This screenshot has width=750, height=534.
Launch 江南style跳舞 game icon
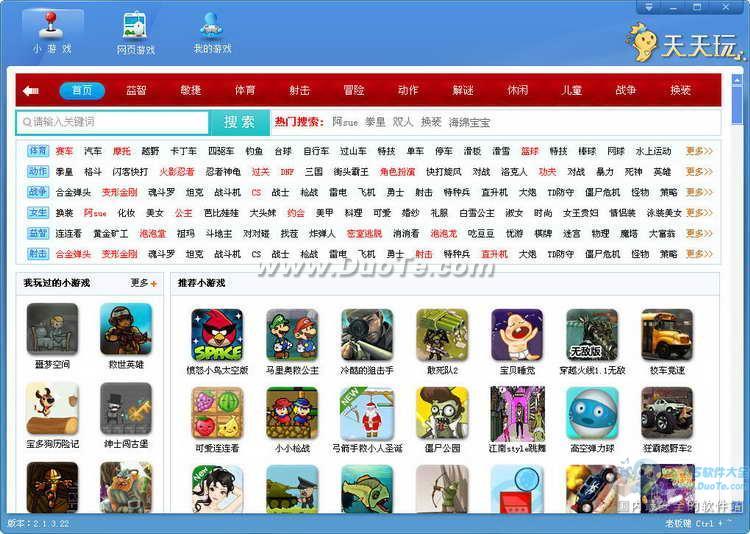tap(518, 413)
